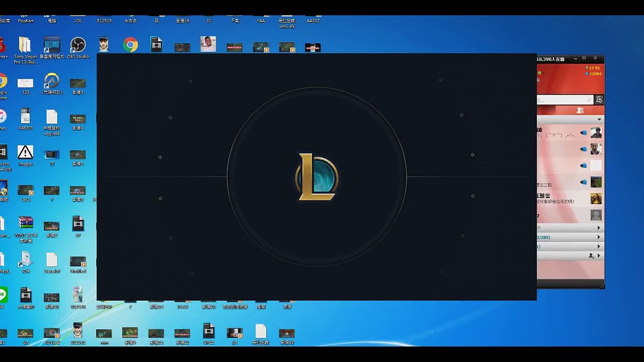Open the portrait photo icon beside OBS Studio
The image size is (644, 362).
coord(104,44)
